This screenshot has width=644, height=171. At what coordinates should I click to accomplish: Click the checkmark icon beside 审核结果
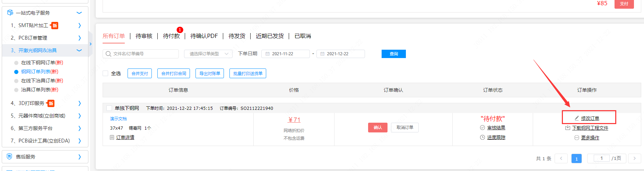(x=482, y=128)
